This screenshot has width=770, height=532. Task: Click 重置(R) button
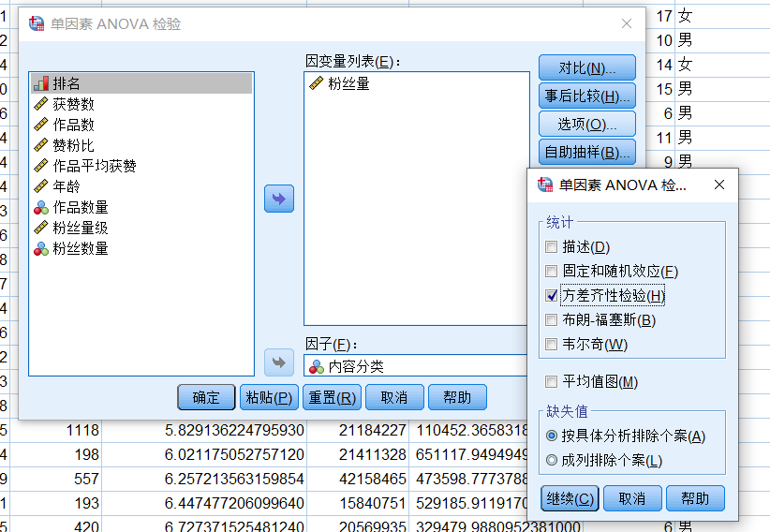tap(332, 397)
